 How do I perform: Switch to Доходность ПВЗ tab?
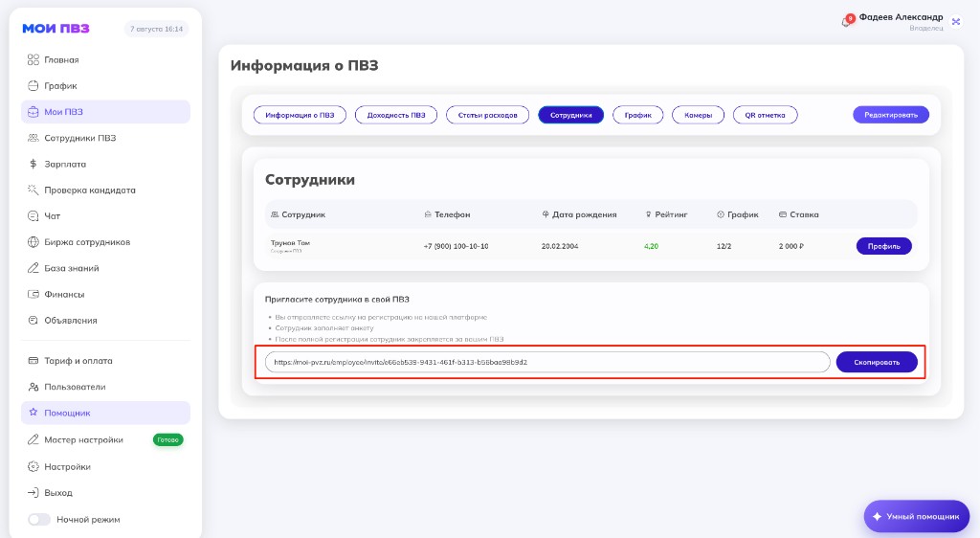396,115
